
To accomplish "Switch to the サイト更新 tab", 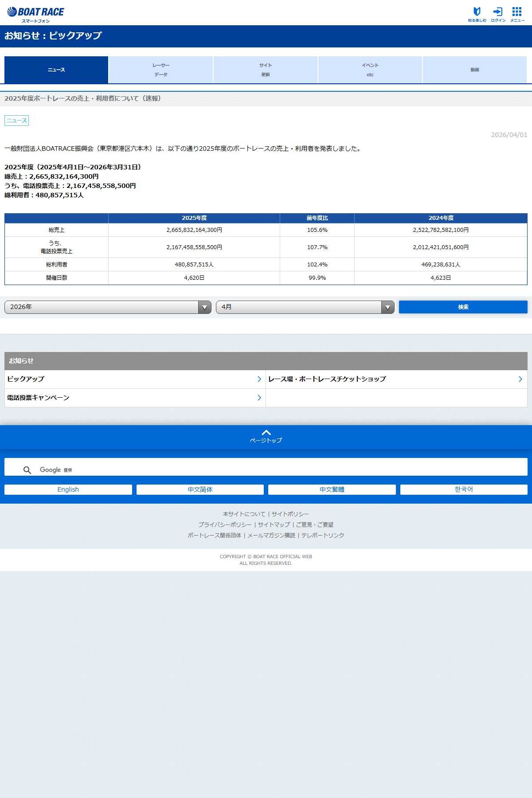I will (266, 70).
